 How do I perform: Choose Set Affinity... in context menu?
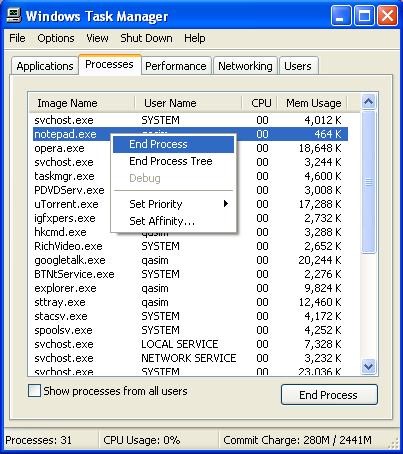click(173, 221)
